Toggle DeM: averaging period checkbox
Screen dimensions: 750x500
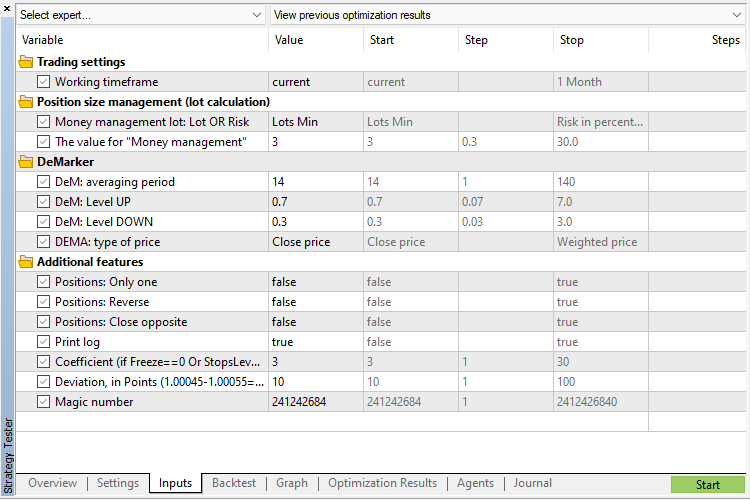43,182
